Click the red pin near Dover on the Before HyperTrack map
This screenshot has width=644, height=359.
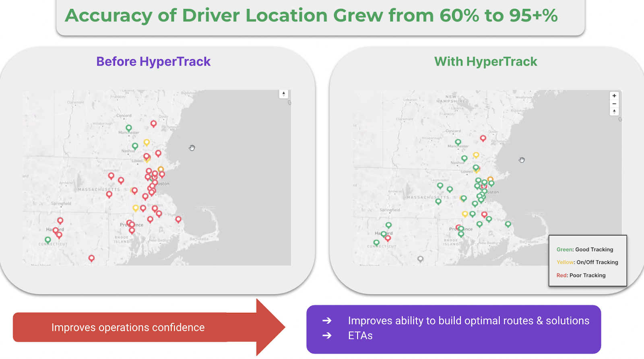point(153,124)
